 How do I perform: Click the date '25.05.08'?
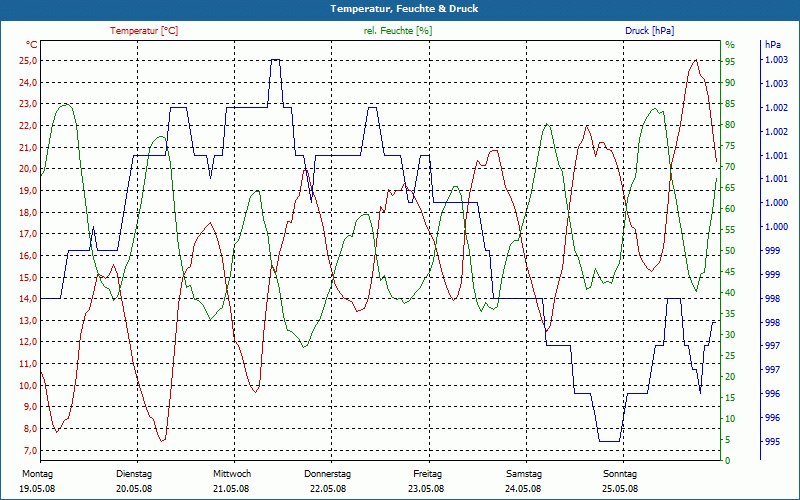pyautogui.click(x=620, y=489)
